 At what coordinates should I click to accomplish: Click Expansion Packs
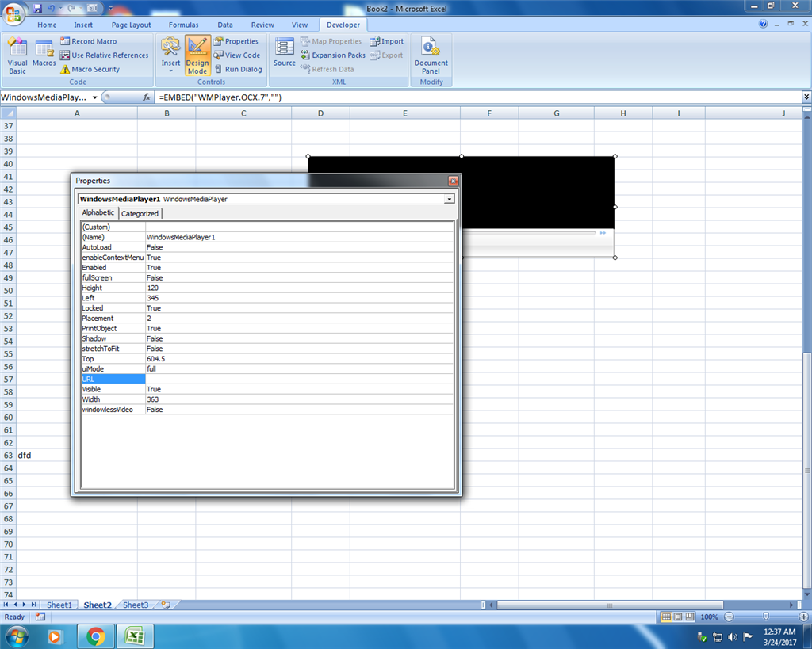click(x=333, y=55)
